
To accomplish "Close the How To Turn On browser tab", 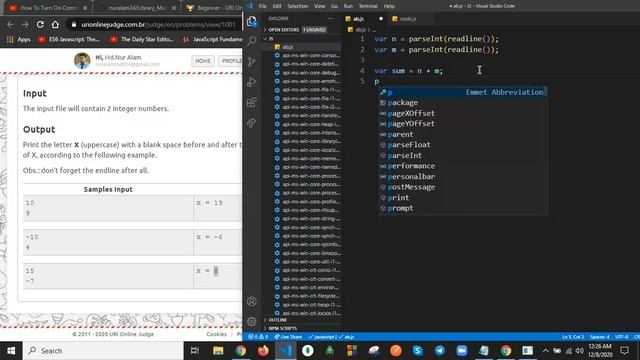I will point(85,8).
